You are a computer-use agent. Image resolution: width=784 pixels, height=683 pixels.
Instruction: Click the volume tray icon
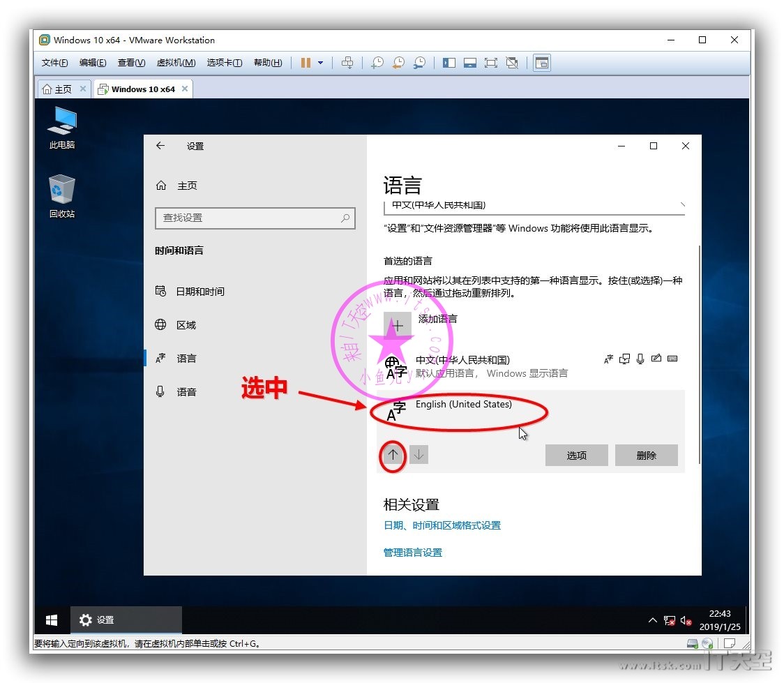coord(686,620)
